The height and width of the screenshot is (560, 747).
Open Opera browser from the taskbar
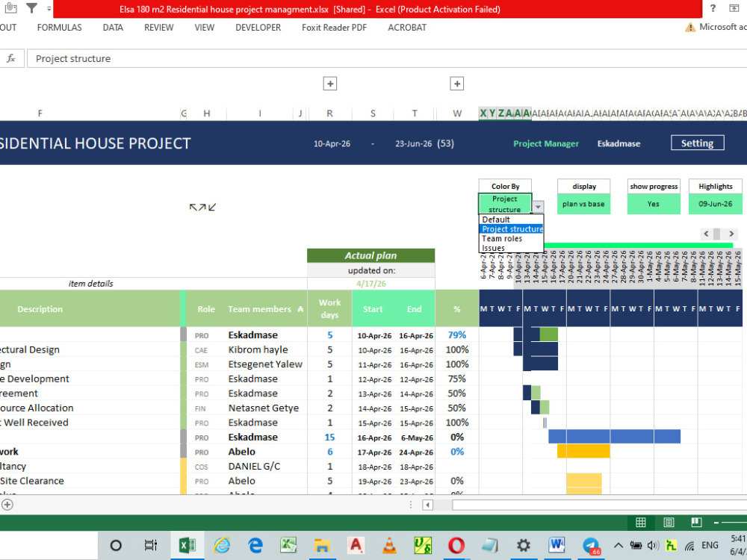[456, 545]
